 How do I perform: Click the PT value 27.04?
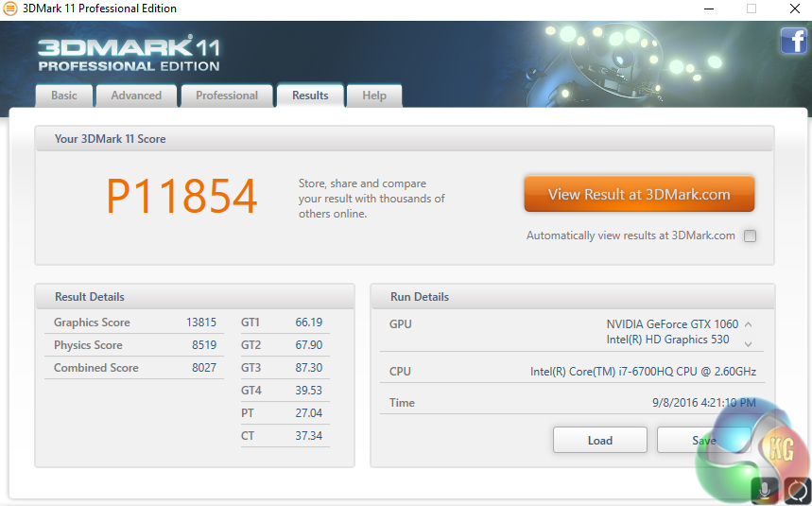point(309,413)
